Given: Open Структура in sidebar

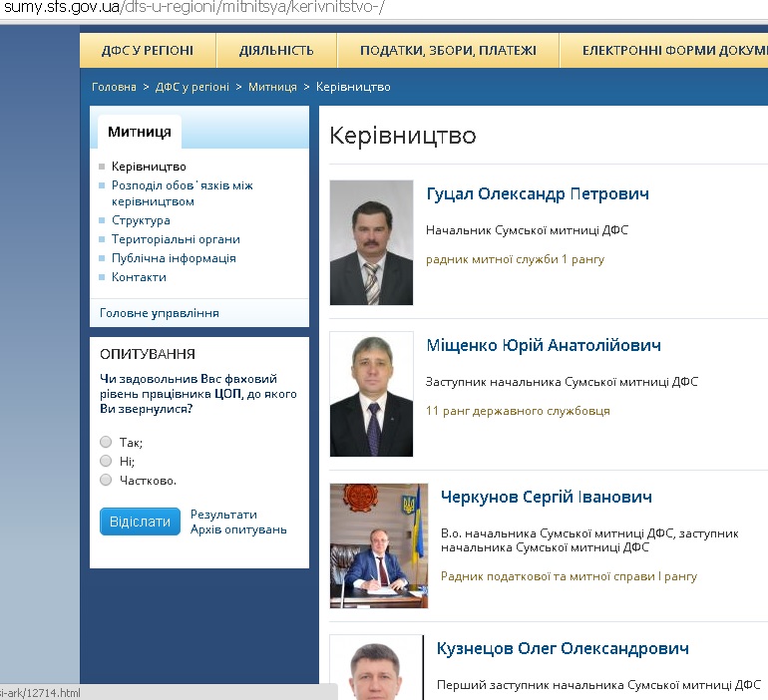Looking at the screenshot, I should pyautogui.click(x=141, y=220).
